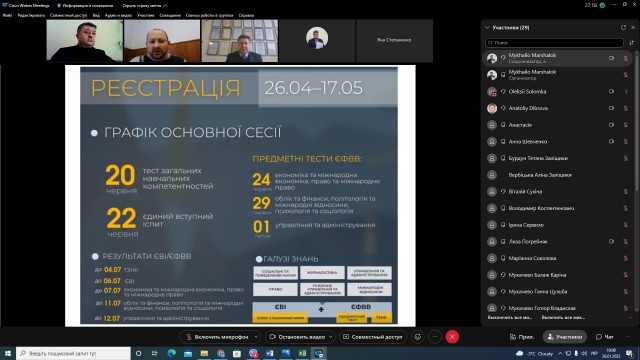640x360 pixels.
Task: Open reactions emoji button
Action: [x=418, y=337]
